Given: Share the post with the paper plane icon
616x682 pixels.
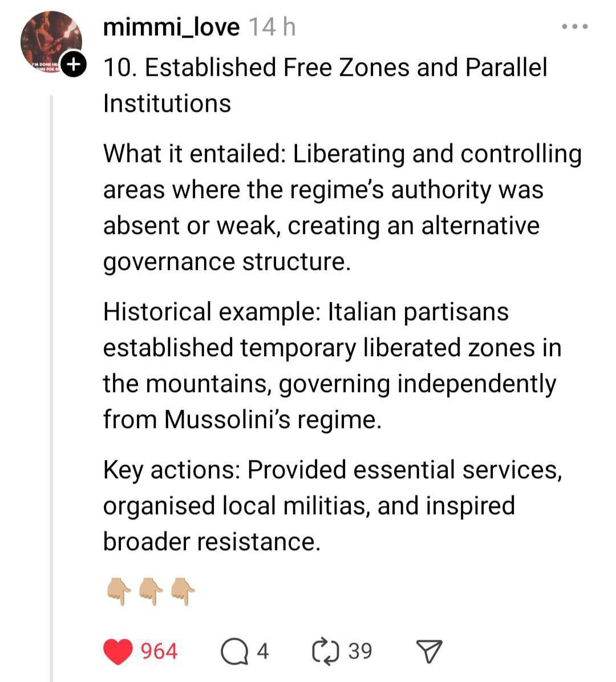Looking at the screenshot, I should [x=429, y=651].
